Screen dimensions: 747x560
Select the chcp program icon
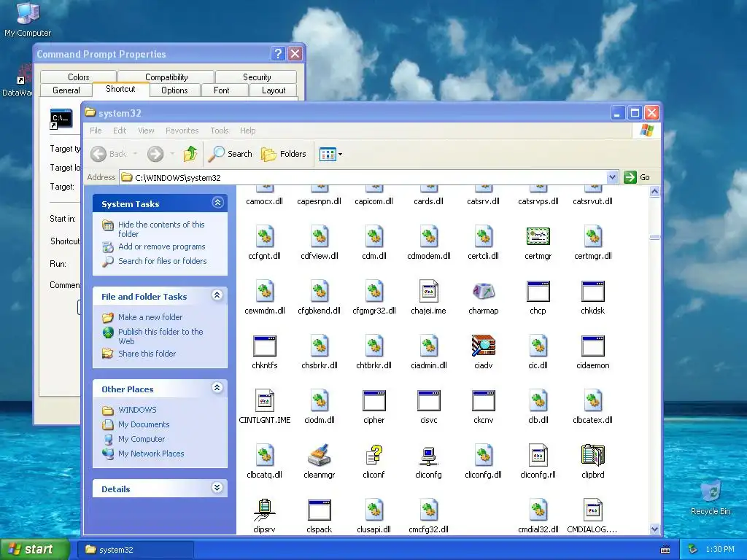[538, 292]
